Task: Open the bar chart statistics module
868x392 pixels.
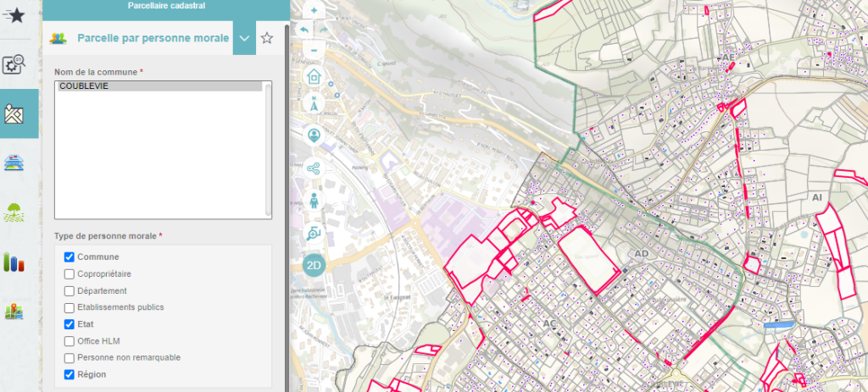Action: point(14,262)
